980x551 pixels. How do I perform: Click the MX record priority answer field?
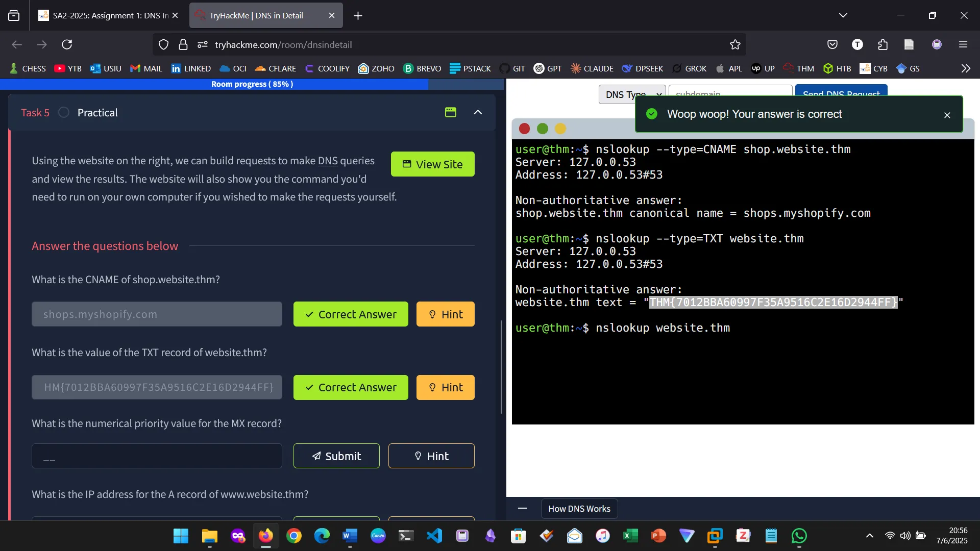tap(156, 456)
